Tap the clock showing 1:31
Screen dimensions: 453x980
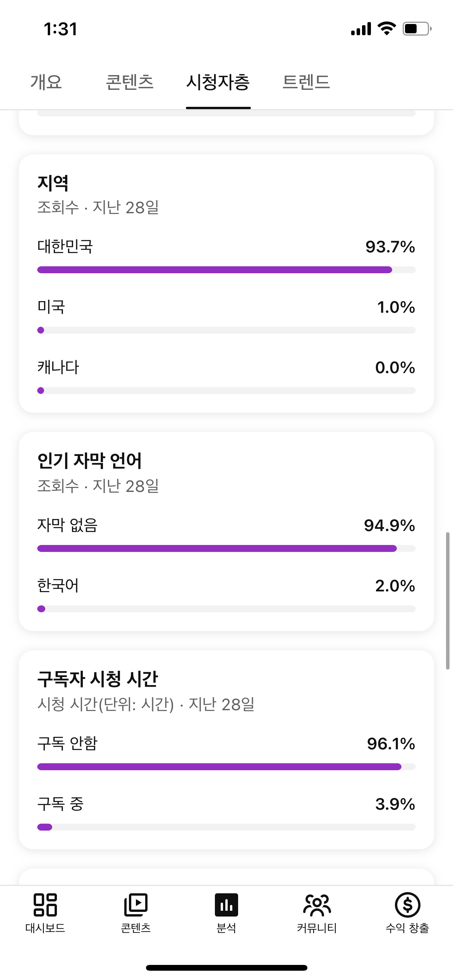[x=61, y=29]
